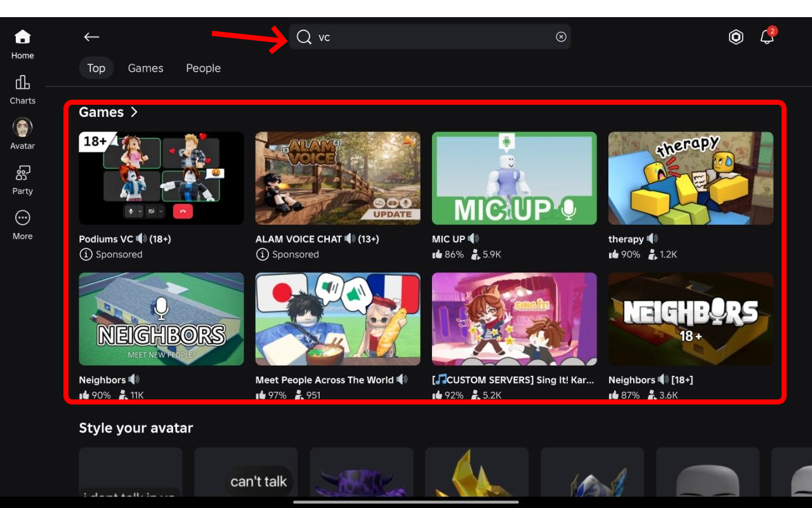Select the MIC UP thumbnail
Image resolution: width=812 pixels, height=508 pixels.
pyautogui.click(x=514, y=178)
